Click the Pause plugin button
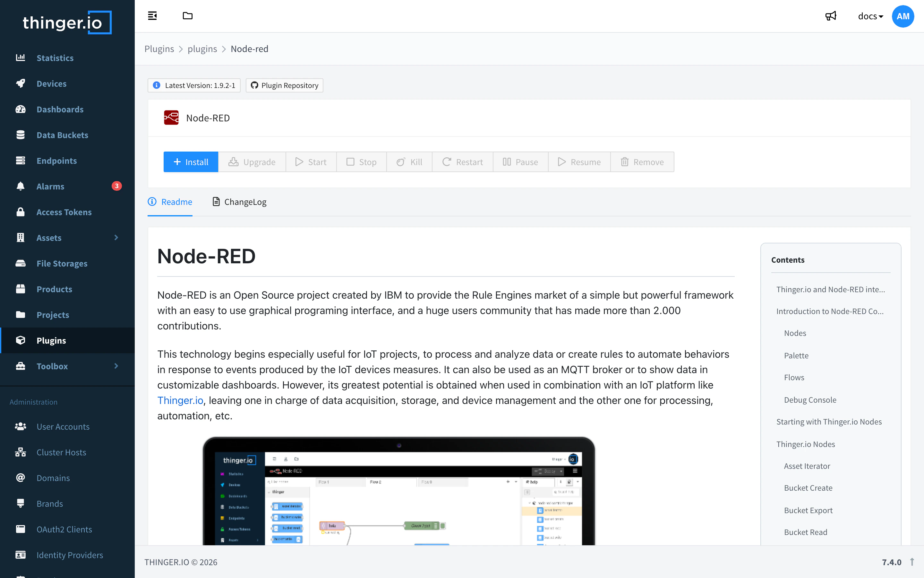The height and width of the screenshot is (578, 924). [x=520, y=162]
